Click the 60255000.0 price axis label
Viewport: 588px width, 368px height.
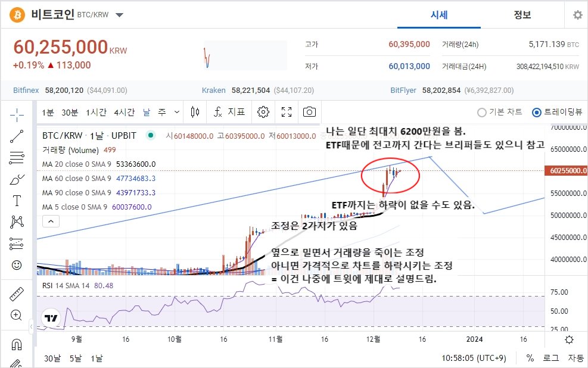[567, 171]
